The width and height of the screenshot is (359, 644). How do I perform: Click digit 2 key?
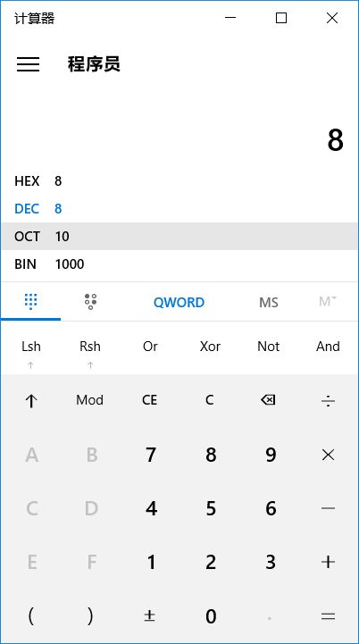click(x=210, y=562)
